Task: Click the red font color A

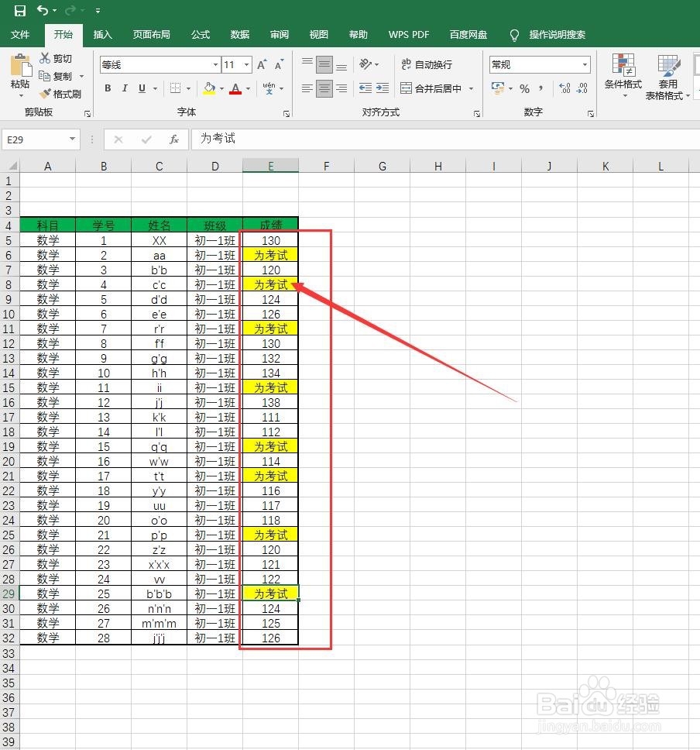Action: [x=235, y=88]
